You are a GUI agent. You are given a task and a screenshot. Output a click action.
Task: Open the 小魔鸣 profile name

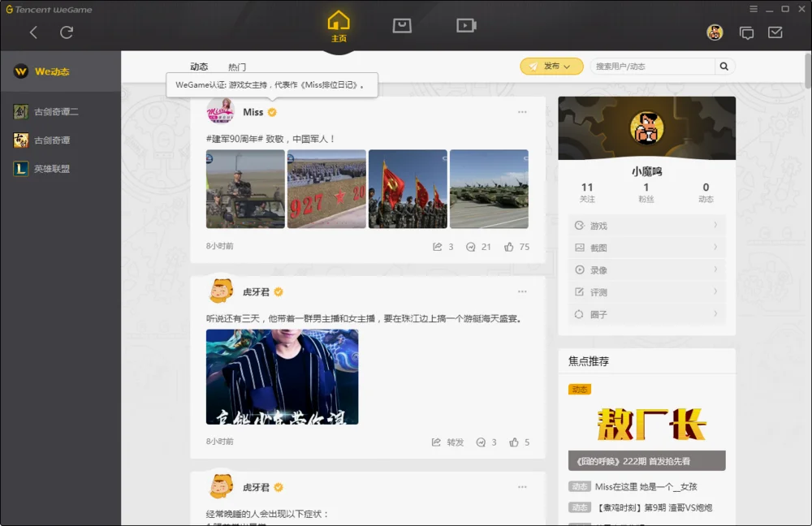coord(647,171)
